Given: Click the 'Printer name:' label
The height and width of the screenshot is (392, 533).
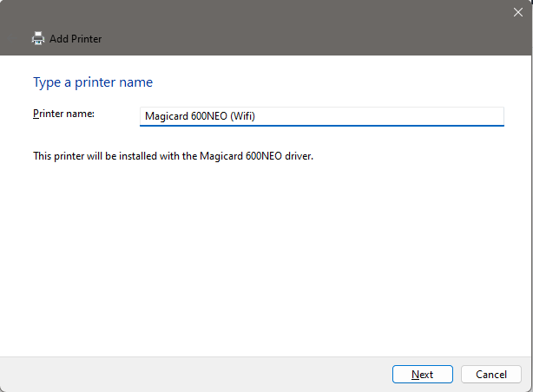Looking at the screenshot, I should point(63,114).
